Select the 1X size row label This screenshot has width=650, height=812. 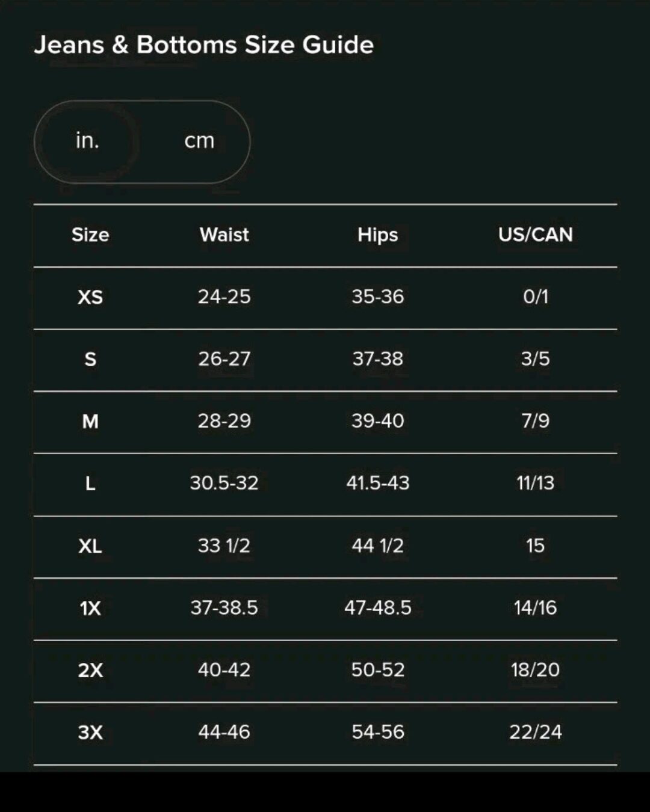coord(90,609)
